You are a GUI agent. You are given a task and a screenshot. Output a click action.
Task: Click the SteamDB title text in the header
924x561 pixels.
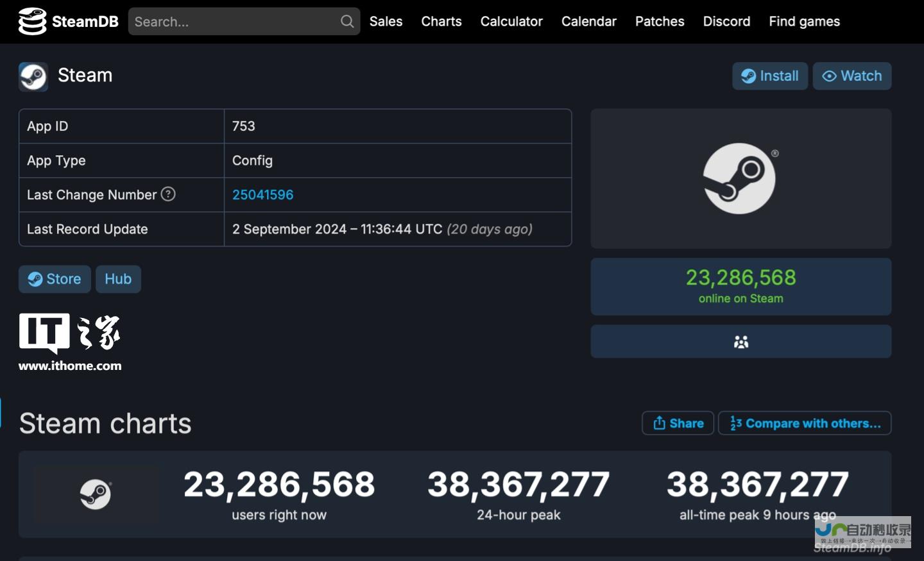[85, 22]
